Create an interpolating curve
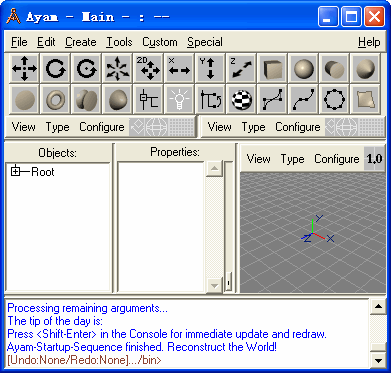The height and width of the screenshot is (373, 391). tap(303, 99)
